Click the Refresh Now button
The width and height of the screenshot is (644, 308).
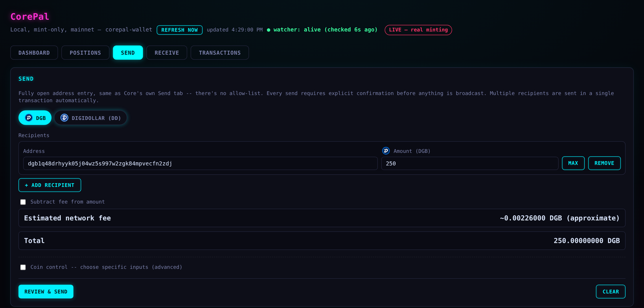pos(180,30)
